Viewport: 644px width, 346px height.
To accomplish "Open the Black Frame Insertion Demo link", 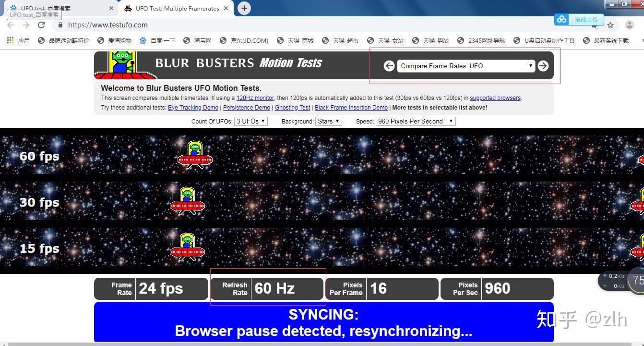I will coord(351,108).
